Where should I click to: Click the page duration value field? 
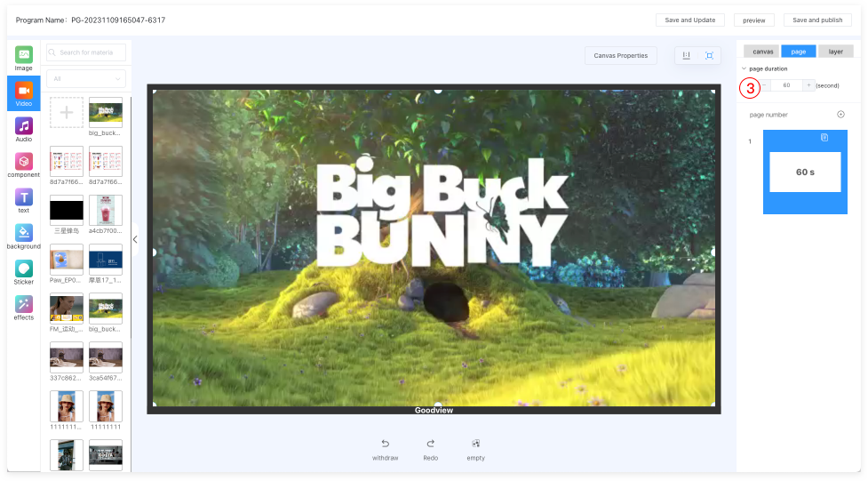click(x=786, y=85)
